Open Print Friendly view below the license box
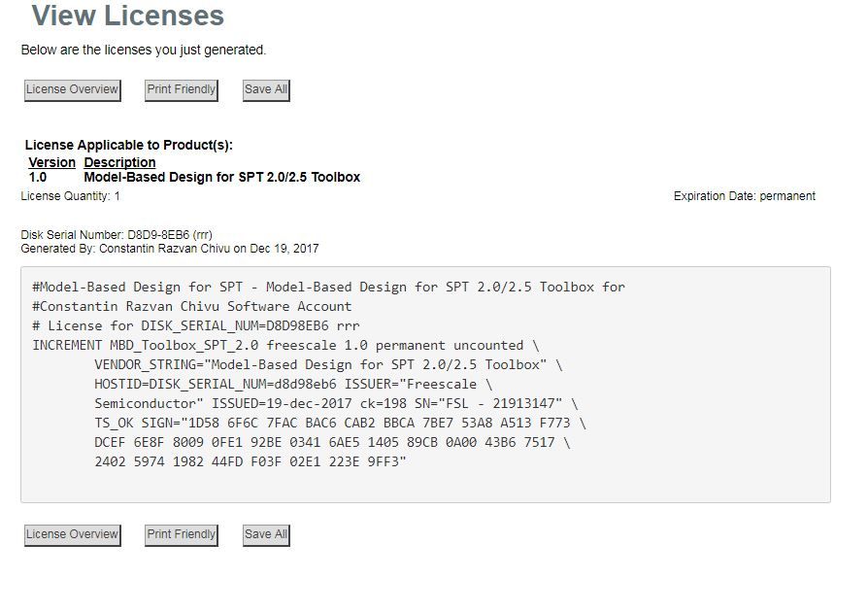 tap(182, 534)
